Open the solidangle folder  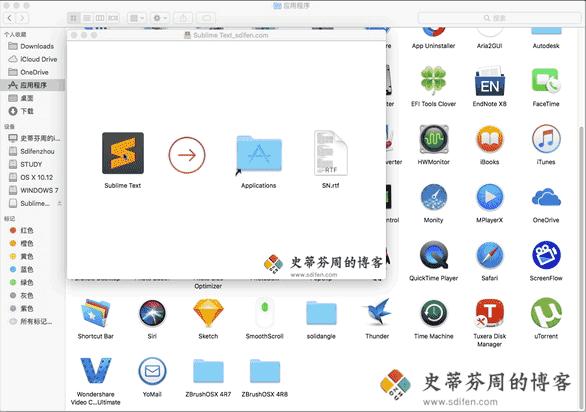pos(321,313)
